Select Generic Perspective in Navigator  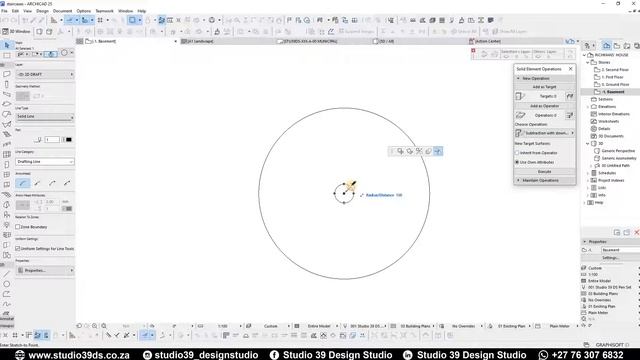[x=619, y=151]
